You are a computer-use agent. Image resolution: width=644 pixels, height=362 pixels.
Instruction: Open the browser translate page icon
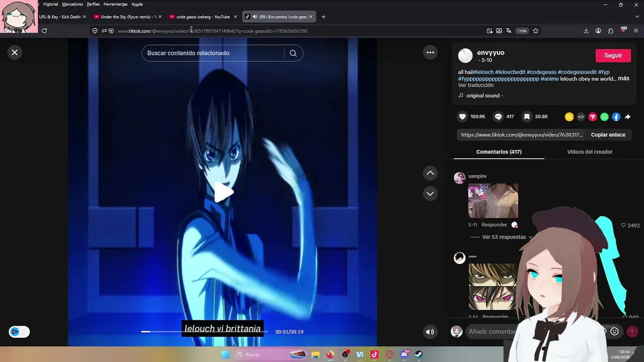(x=509, y=31)
